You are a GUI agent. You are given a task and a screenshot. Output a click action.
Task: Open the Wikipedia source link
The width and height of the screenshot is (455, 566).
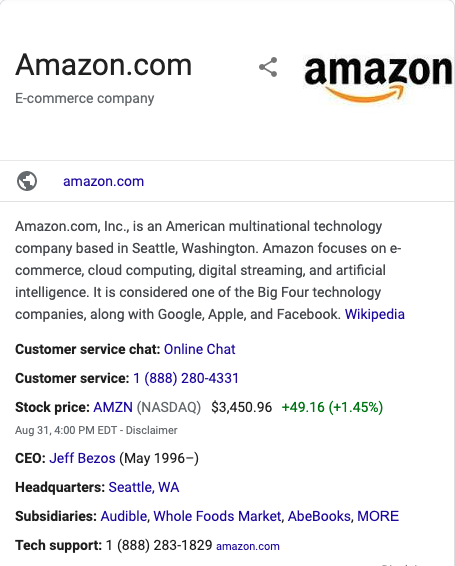coord(374,314)
